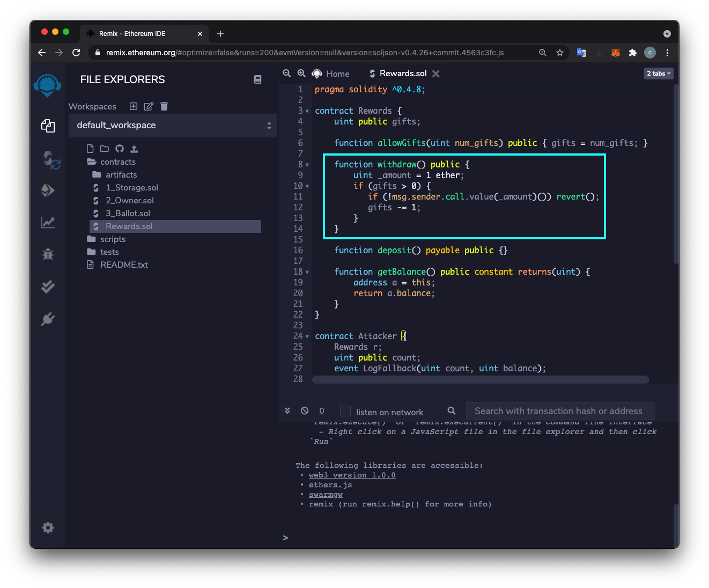Viewport: 709px width, 588px height.
Task: Open the default_workspace dropdown
Action: click(x=172, y=125)
